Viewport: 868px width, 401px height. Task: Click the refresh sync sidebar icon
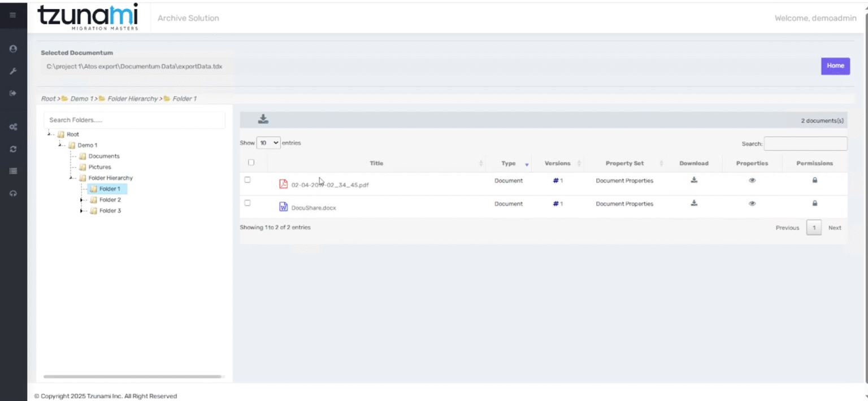tap(13, 149)
